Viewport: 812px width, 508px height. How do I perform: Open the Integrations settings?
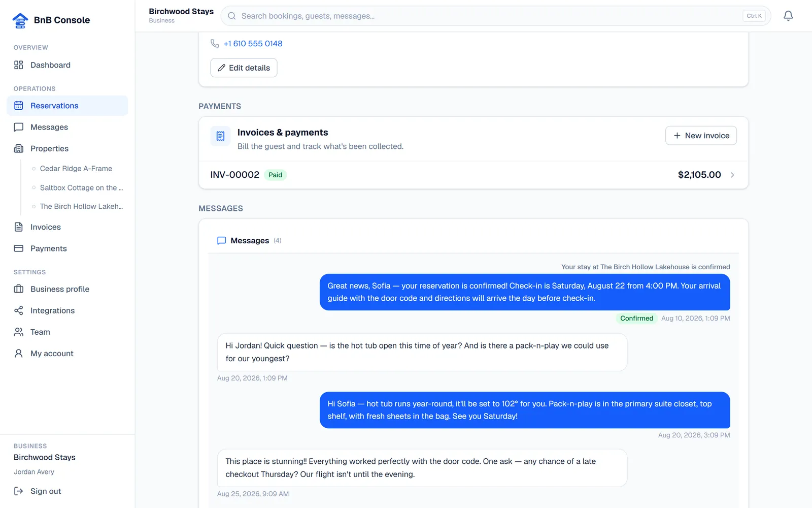67,310
